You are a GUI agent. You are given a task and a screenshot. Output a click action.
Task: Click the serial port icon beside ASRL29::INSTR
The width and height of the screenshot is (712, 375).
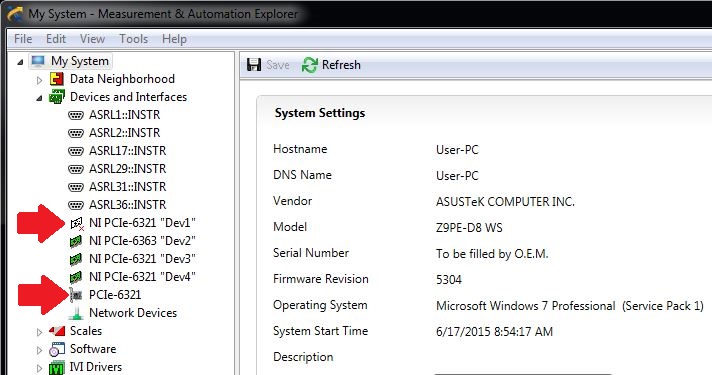point(75,169)
